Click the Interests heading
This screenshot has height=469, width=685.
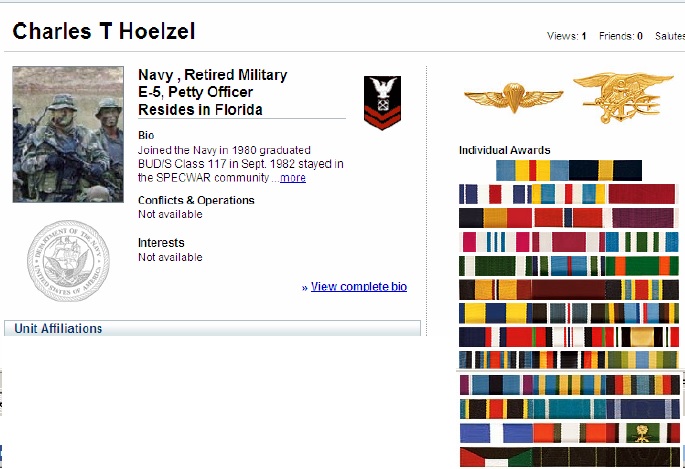click(161, 243)
